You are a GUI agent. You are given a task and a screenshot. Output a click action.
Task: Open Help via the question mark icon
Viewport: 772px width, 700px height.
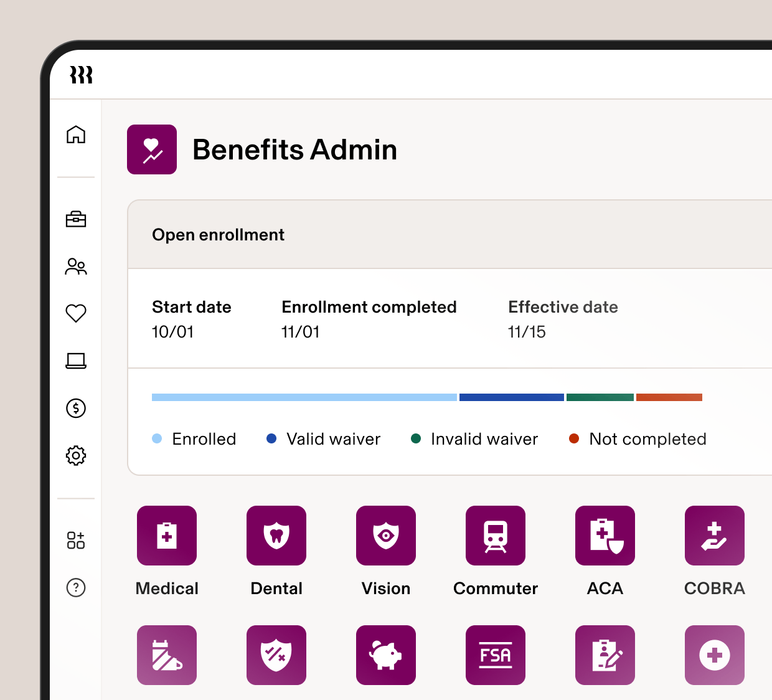point(76,588)
